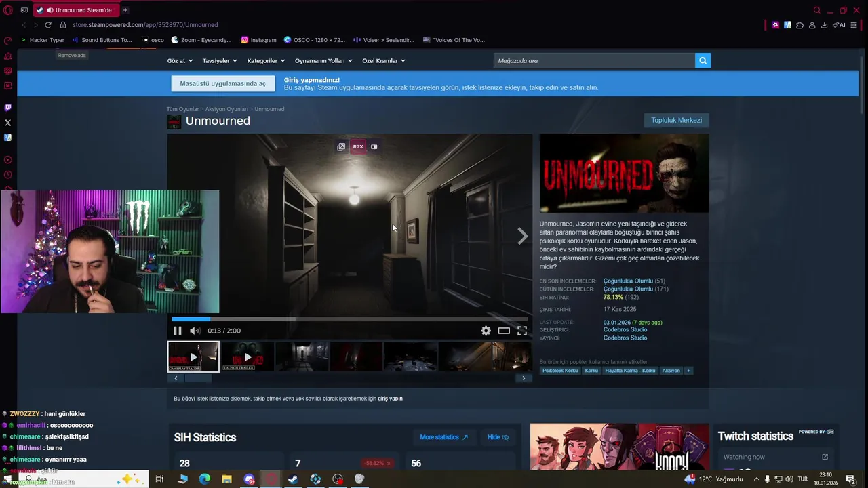Open a new browser tab
Image resolution: width=868 pixels, height=488 pixels.
(x=125, y=10)
